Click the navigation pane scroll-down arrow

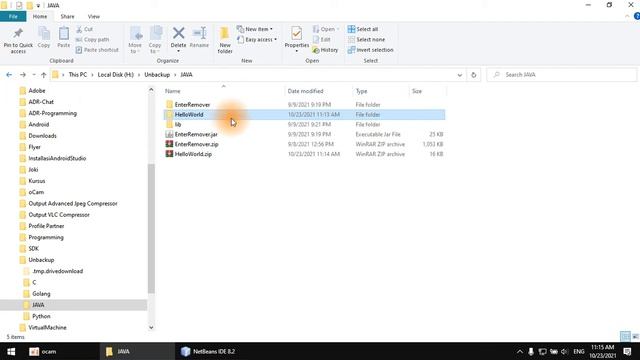point(151,327)
